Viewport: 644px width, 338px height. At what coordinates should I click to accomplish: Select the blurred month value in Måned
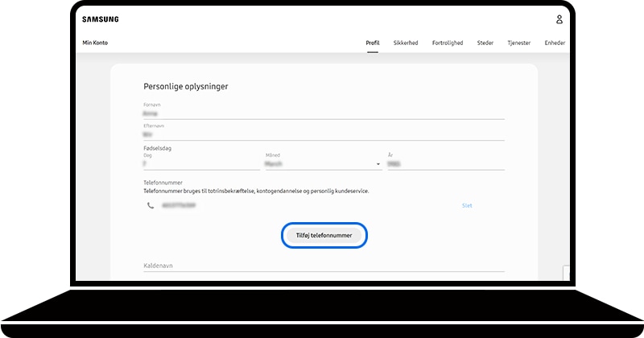pos(274,164)
